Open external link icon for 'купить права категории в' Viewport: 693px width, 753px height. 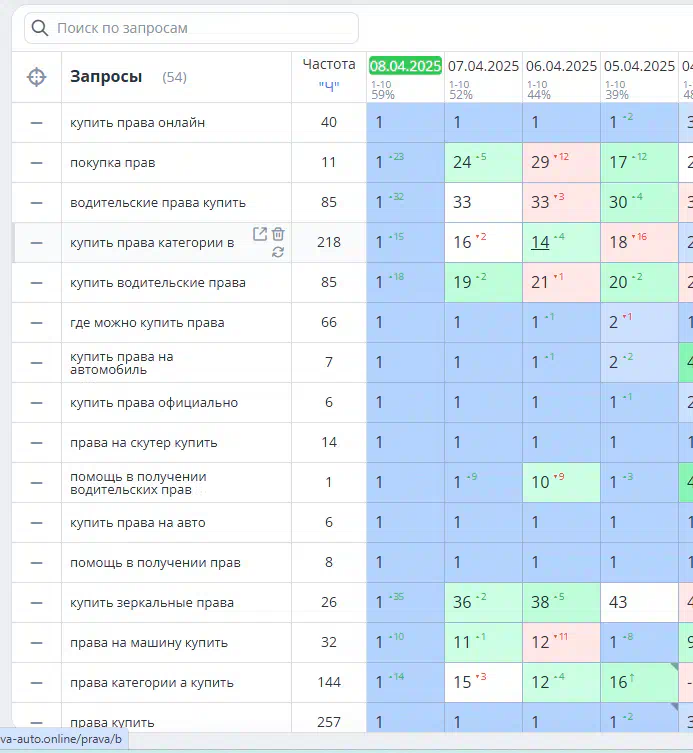(260, 234)
